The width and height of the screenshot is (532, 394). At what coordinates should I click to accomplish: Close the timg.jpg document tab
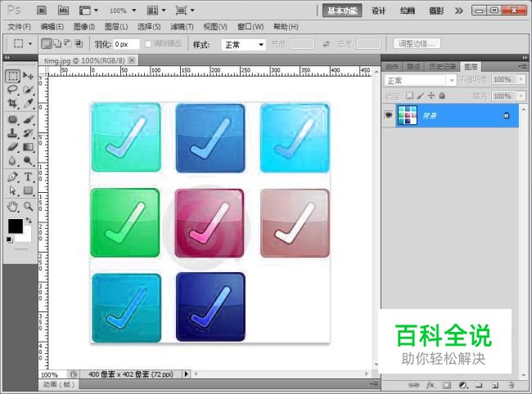[132, 60]
